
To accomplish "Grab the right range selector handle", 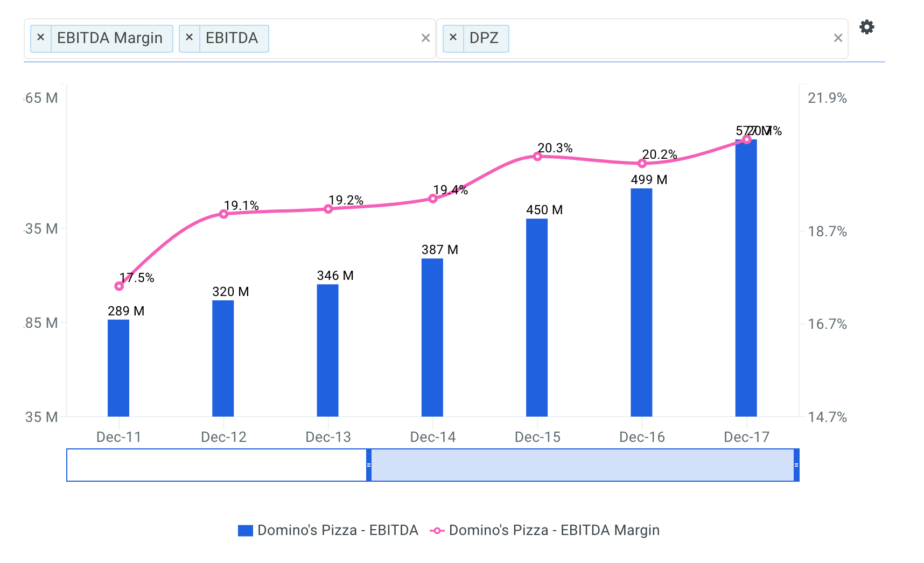I will pos(796,465).
